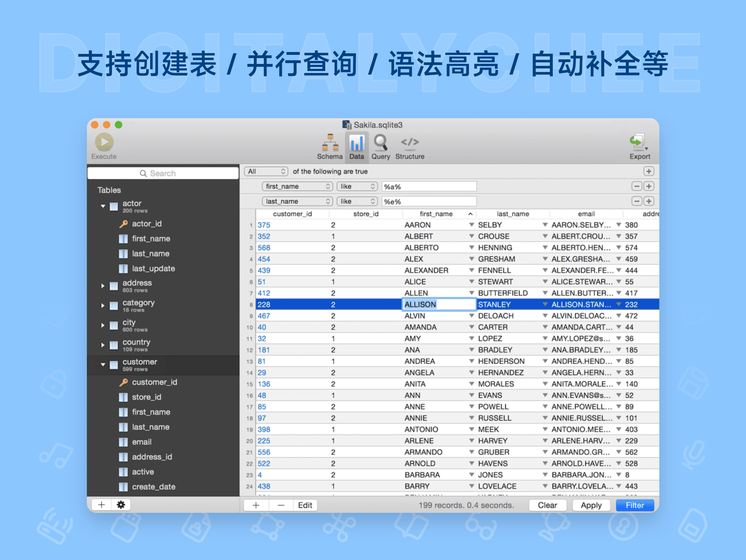Click the Search field above the table list
This screenshot has width=746, height=560.
click(x=163, y=173)
